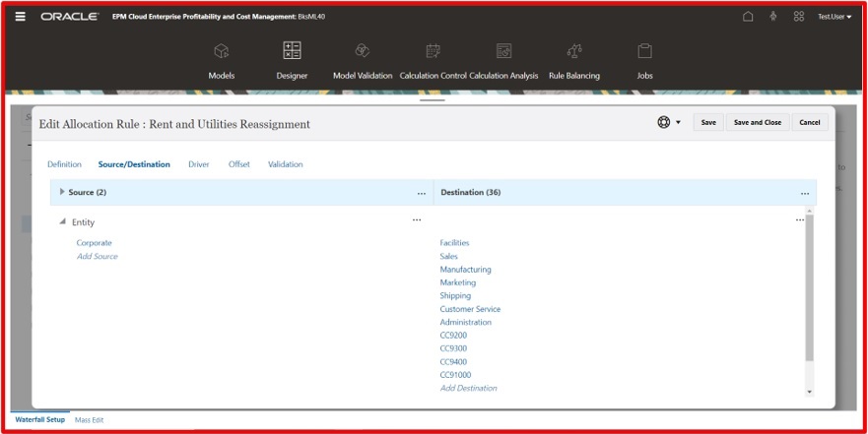The image size is (868, 434).
Task: Open the Jobs icon
Action: 644,51
